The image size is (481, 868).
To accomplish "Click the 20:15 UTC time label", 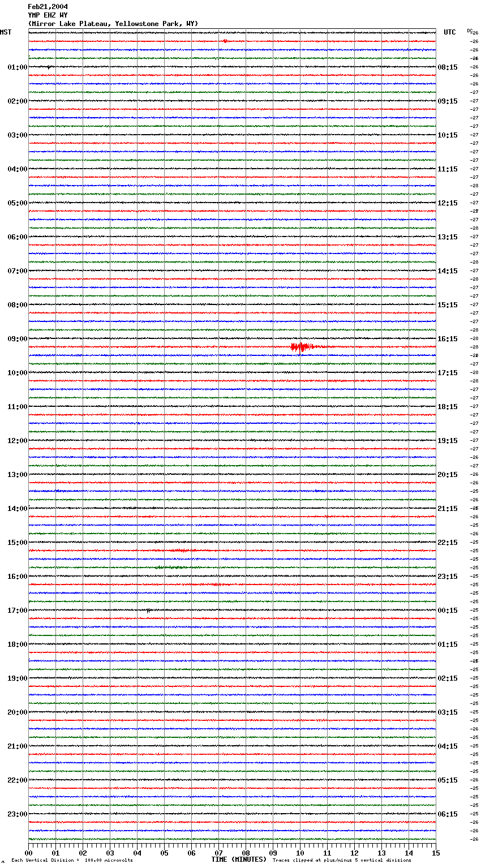I will coord(448,475).
